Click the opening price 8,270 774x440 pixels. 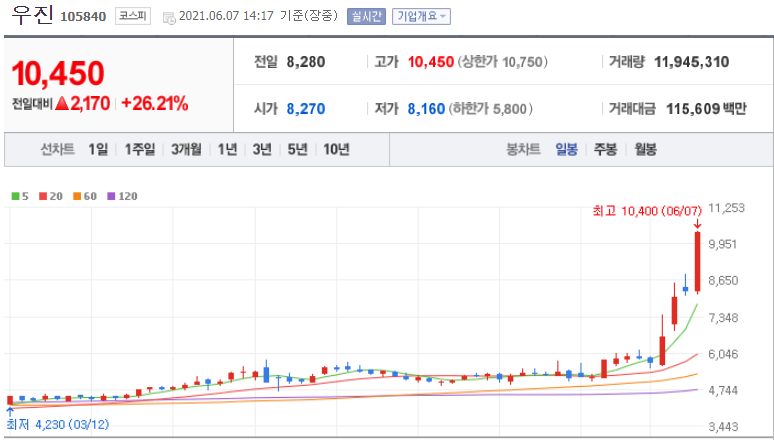(306, 109)
